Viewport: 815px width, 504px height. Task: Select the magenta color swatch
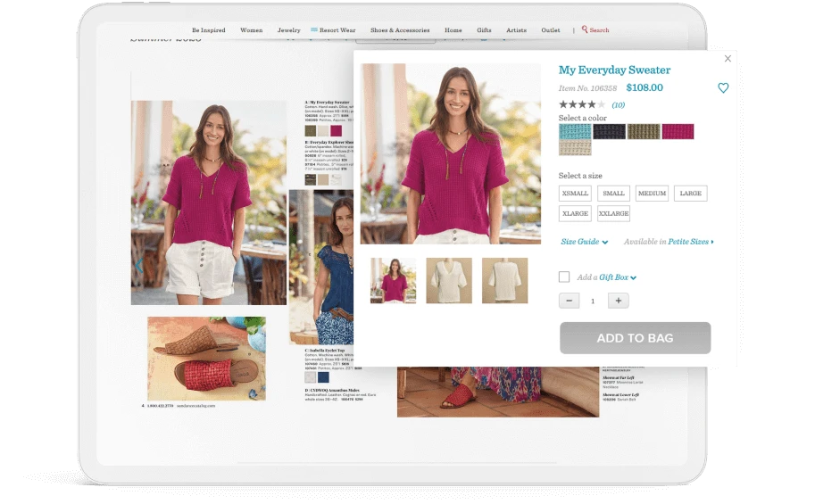coord(678,132)
